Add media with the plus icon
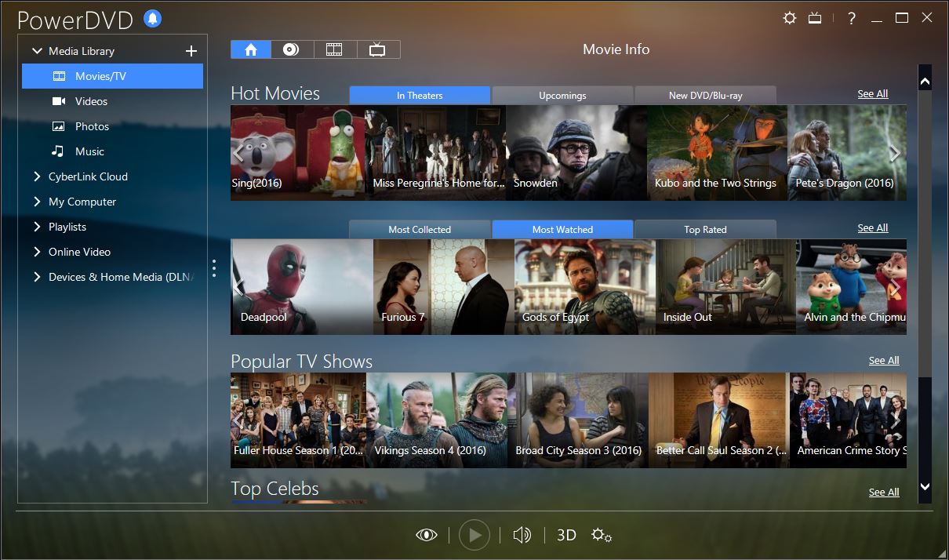949x560 pixels. pyautogui.click(x=191, y=51)
